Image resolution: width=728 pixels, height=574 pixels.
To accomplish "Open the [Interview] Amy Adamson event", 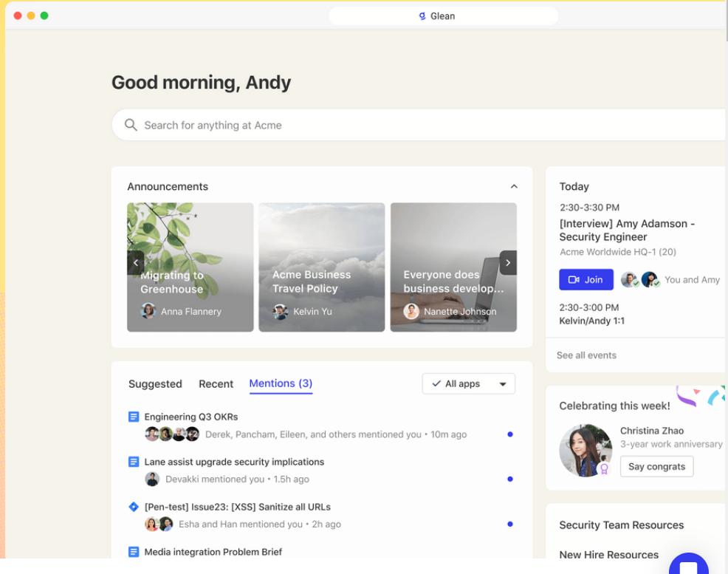I will (627, 230).
